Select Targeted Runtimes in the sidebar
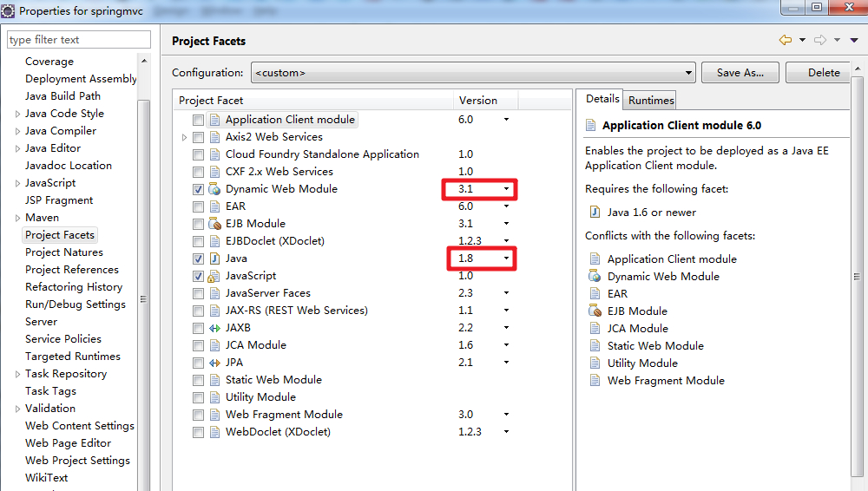The height and width of the screenshot is (491, 868). 73,357
